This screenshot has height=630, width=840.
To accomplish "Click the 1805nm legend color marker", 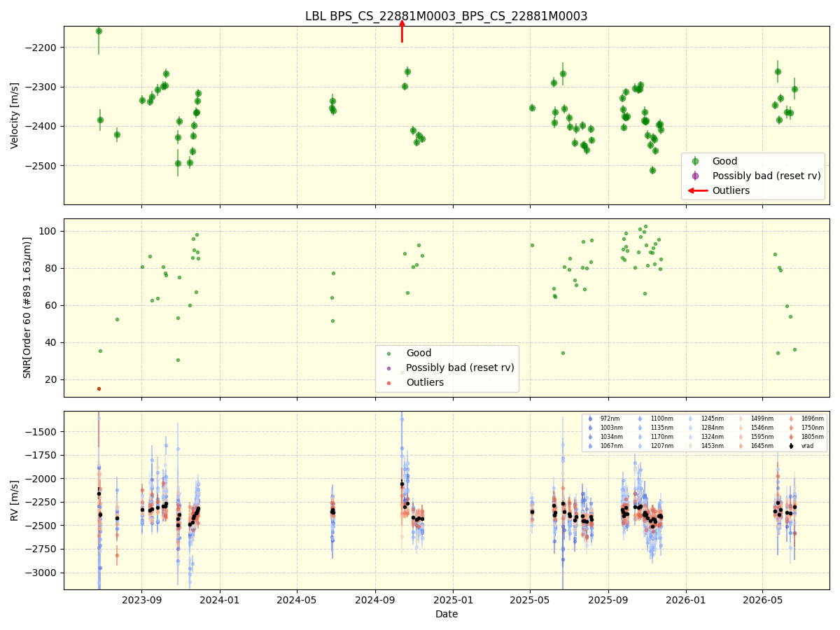I will (x=791, y=437).
